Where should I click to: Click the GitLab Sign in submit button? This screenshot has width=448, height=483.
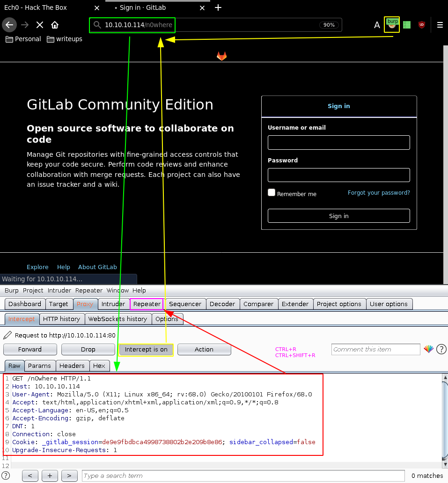click(x=339, y=216)
